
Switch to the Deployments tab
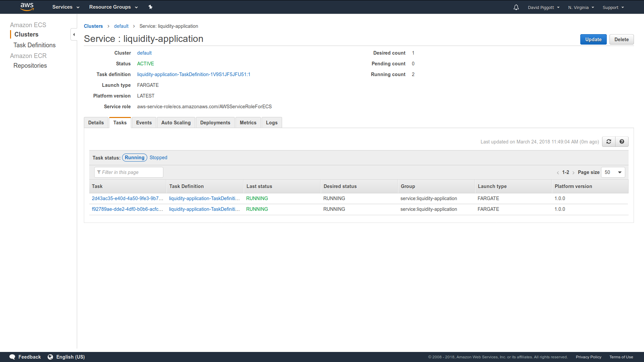click(x=215, y=122)
